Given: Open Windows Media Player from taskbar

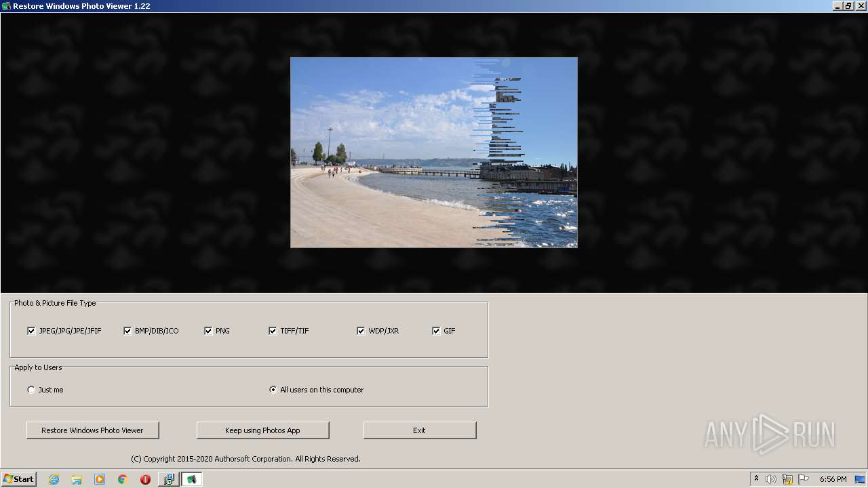Looking at the screenshot, I should [x=100, y=479].
